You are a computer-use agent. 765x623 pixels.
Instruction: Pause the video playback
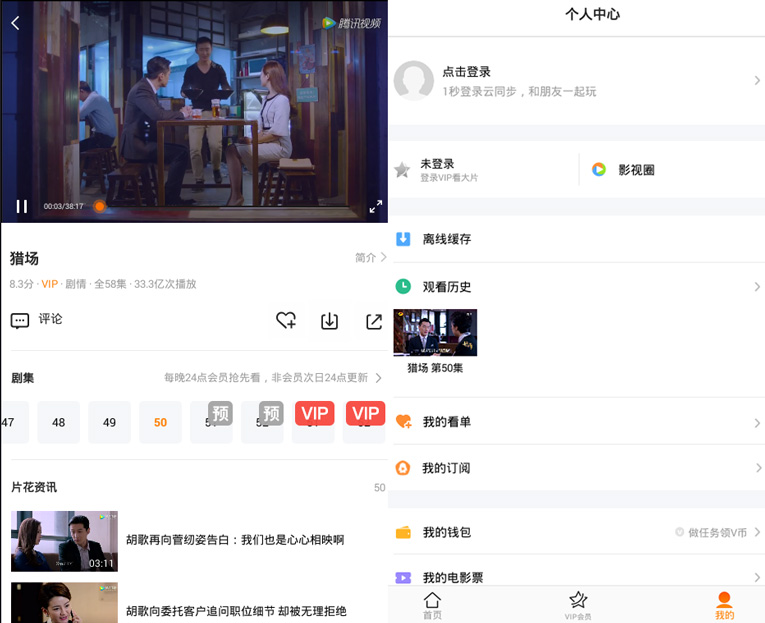(x=21, y=206)
